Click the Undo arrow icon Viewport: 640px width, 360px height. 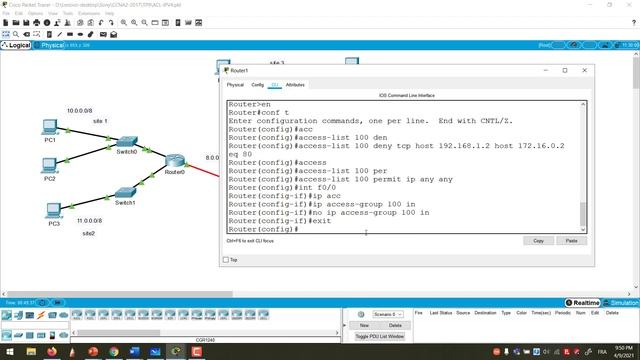tap(101, 23)
